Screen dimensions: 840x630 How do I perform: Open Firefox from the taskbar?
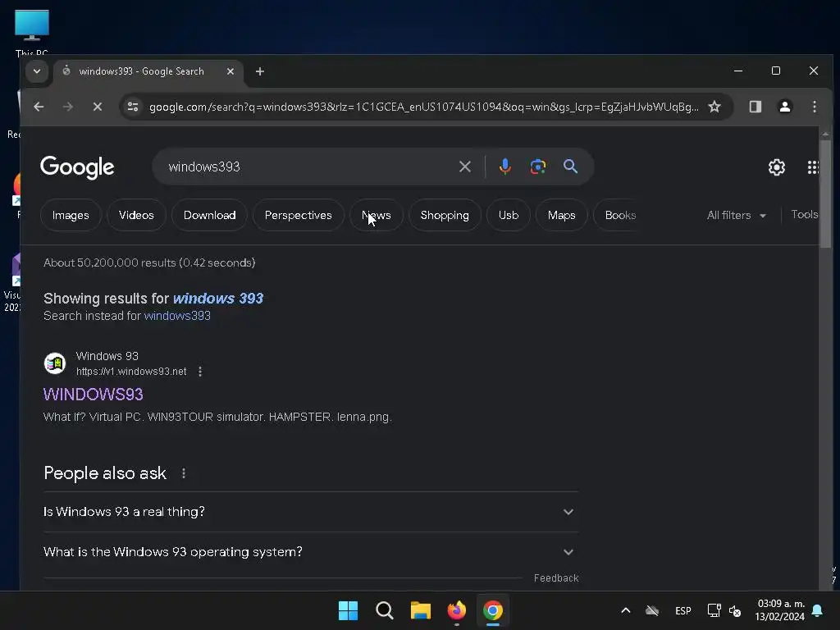[456, 610]
